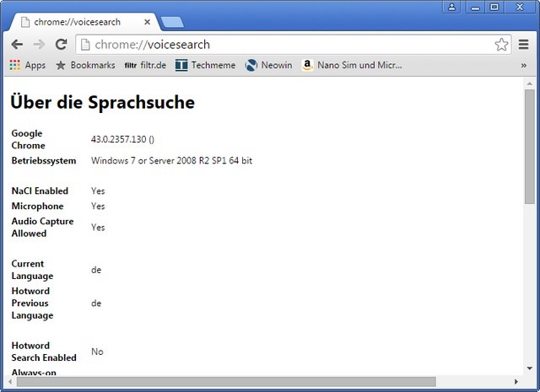Reload the current page
This screenshot has width=540, height=392.
click(x=61, y=45)
